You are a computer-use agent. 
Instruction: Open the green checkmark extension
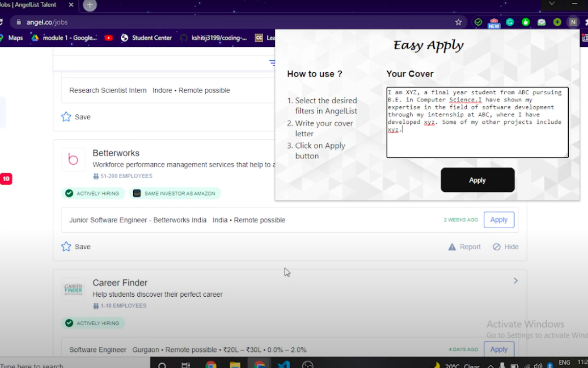tap(478, 22)
